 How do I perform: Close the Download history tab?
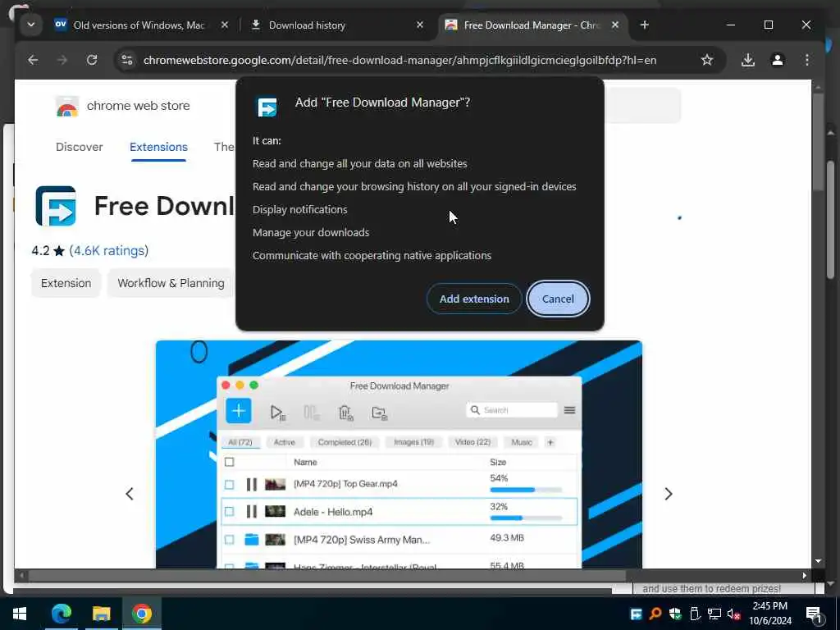click(x=420, y=25)
